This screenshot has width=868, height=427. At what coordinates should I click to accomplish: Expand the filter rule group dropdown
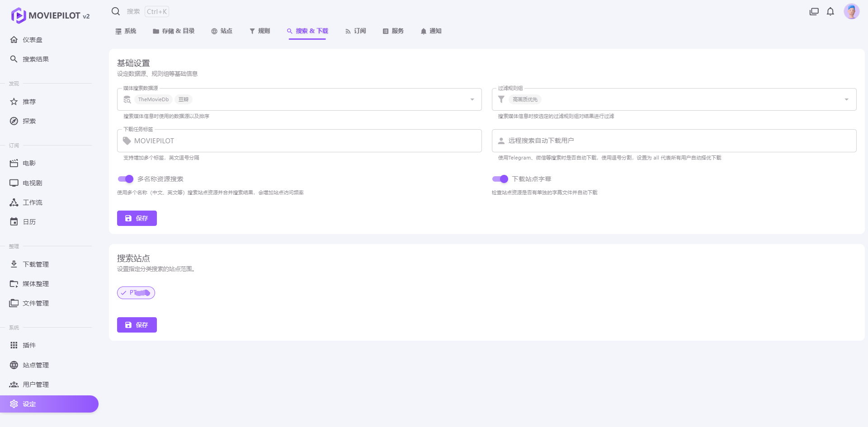pos(846,99)
